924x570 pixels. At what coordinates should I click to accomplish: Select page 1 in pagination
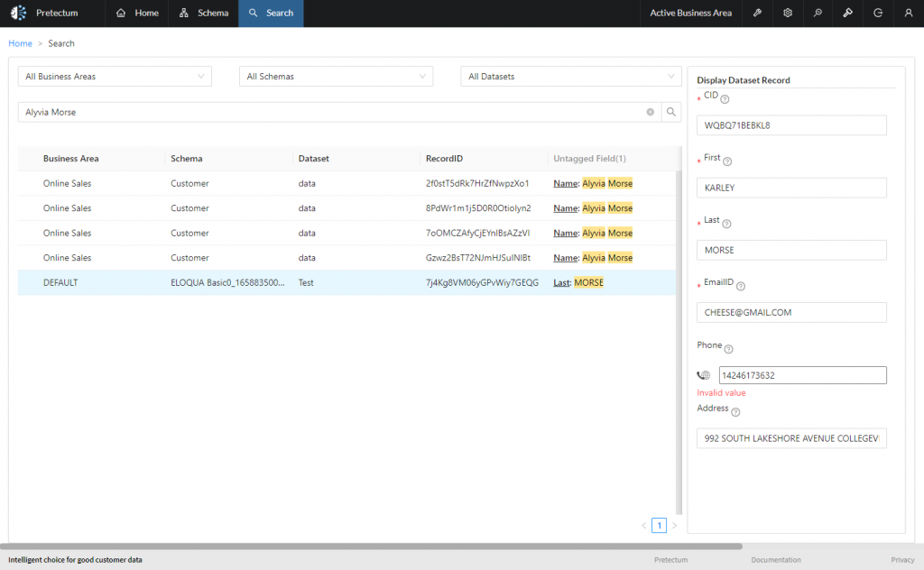[x=660, y=525]
